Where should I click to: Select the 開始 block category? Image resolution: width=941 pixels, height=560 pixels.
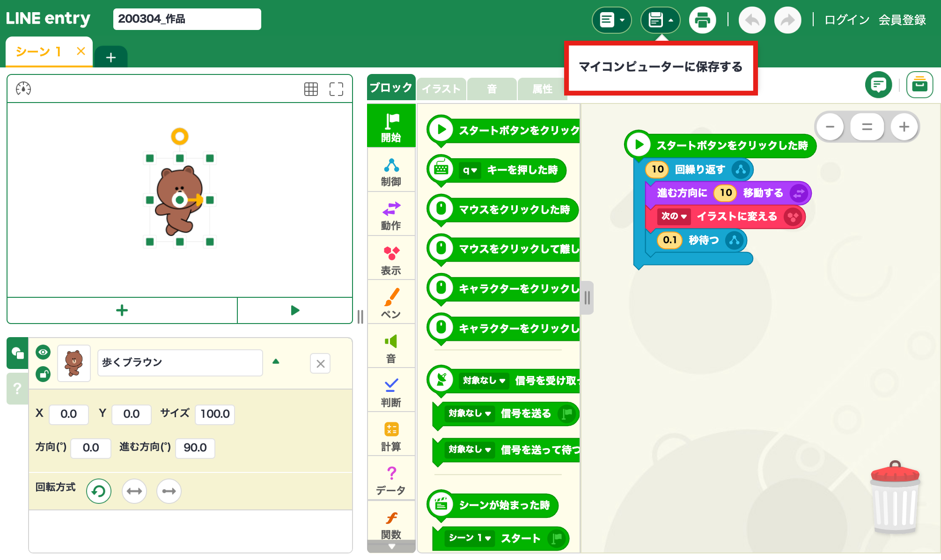coord(391,126)
